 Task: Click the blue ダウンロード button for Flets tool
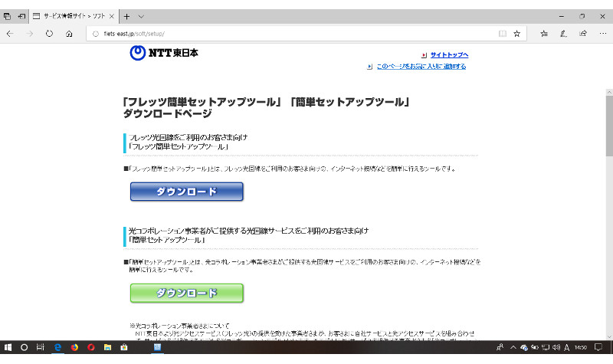point(186,192)
